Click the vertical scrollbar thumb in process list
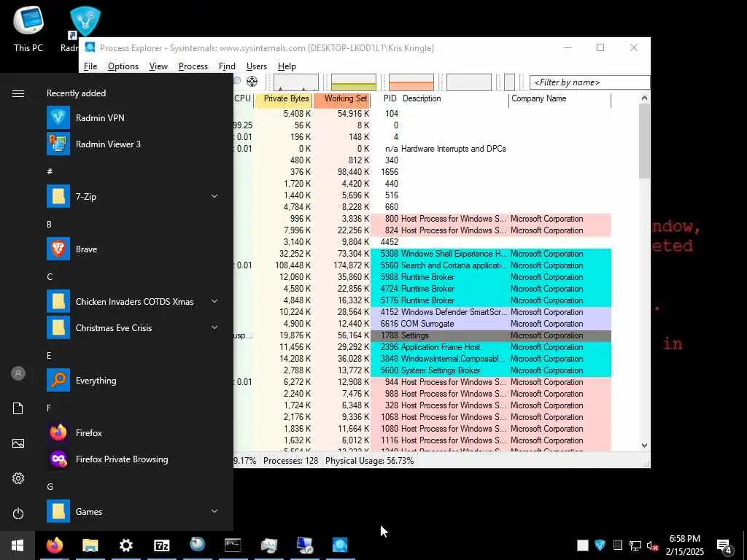Image resolution: width=747 pixels, height=560 pixels. (x=644, y=141)
